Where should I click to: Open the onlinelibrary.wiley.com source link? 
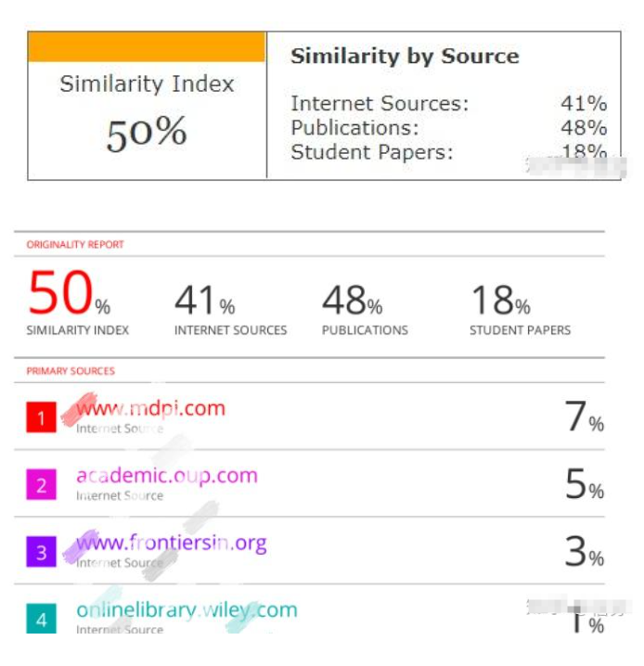point(187,610)
